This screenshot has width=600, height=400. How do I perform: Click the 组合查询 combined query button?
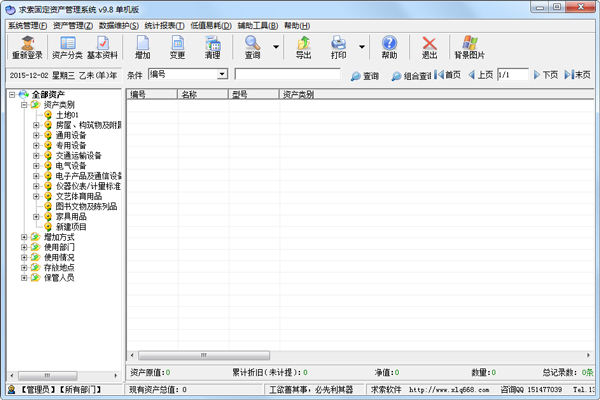(411, 76)
